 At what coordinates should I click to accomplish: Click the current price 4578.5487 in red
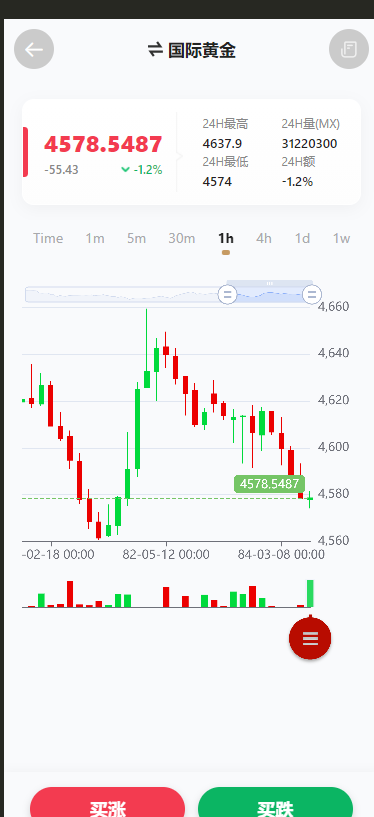pyautogui.click(x=103, y=144)
